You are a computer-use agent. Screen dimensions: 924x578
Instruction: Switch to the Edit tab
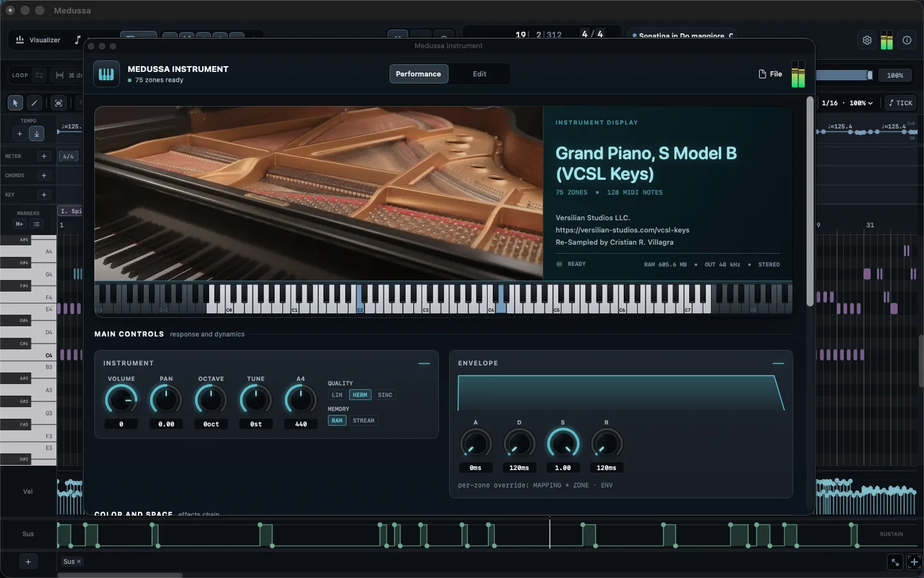pos(479,74)
